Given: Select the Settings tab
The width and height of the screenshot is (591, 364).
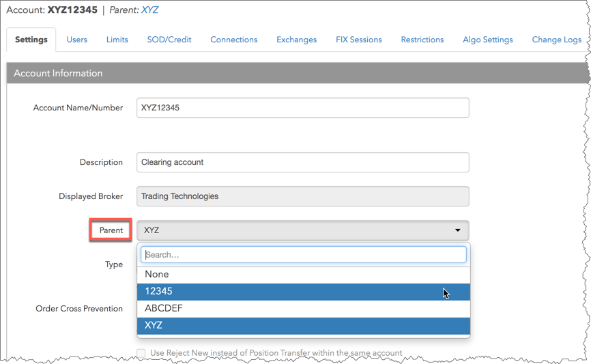Looking at the screenshot, I should coord(31,40).
